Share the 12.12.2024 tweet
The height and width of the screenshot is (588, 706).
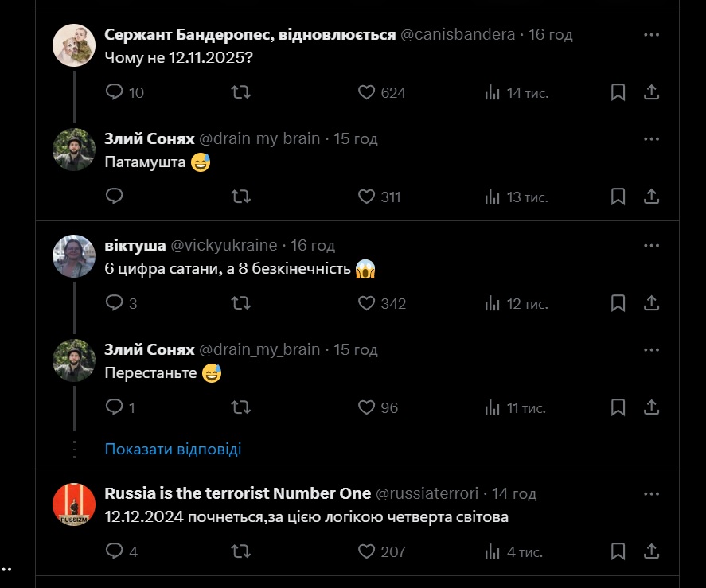pyautogui.click(x=651, y=551)
